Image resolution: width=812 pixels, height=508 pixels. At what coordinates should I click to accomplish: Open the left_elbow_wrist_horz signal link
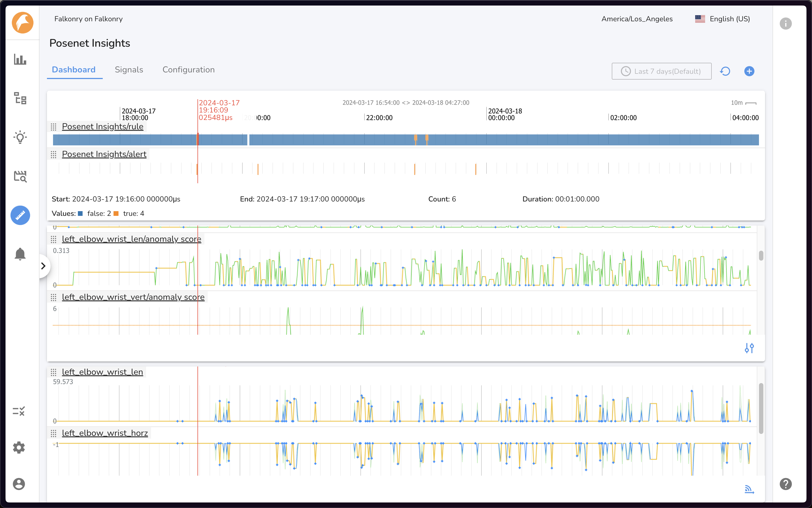105,433
